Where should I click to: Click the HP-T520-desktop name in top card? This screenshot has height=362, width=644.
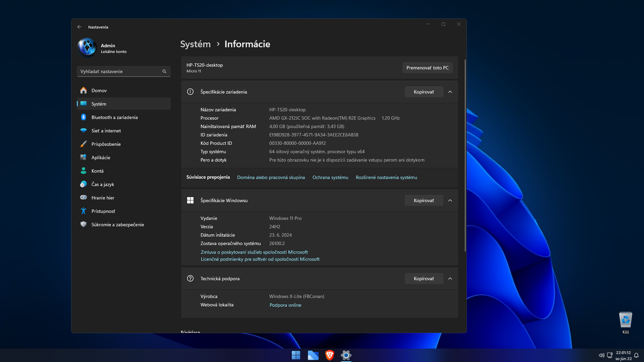pos(204,65)
